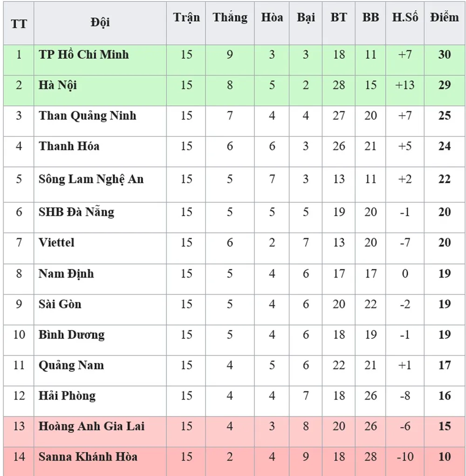This screenshot has width=466, height=476.
Task: Click the H.Số column header
Action: 404,18
